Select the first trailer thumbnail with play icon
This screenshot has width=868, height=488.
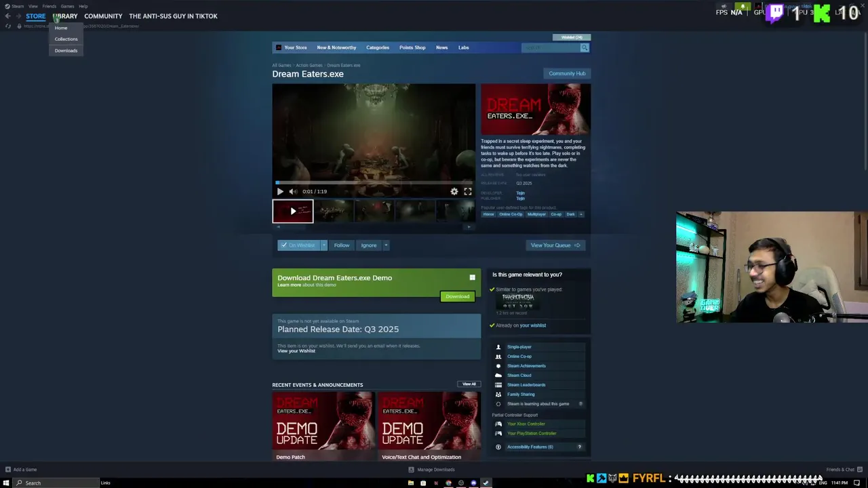pos(293,211)
